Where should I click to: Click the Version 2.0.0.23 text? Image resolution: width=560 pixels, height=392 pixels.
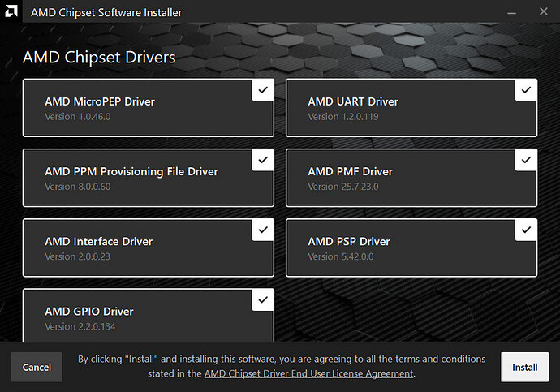click(x=77, y=256)
